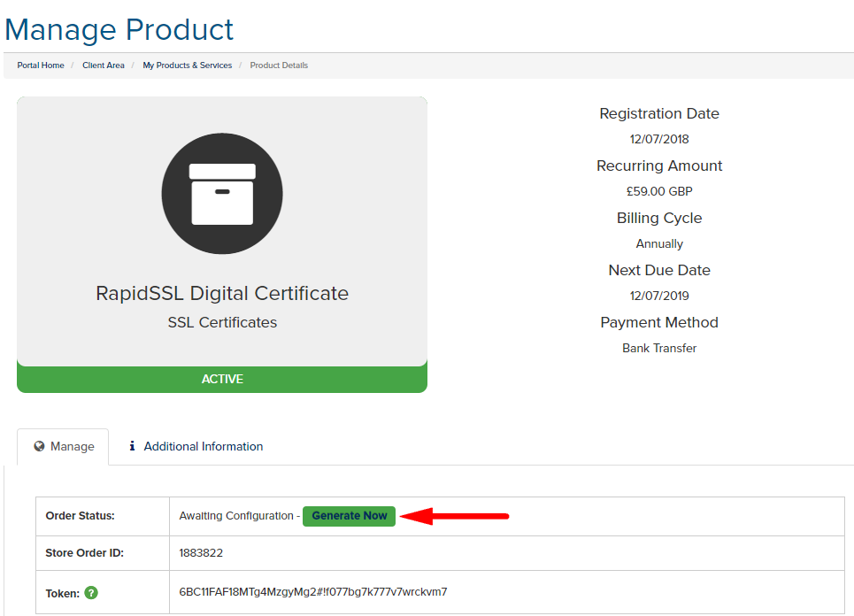
Task: Open Client Area breadcrumb link
Action: 104,65
